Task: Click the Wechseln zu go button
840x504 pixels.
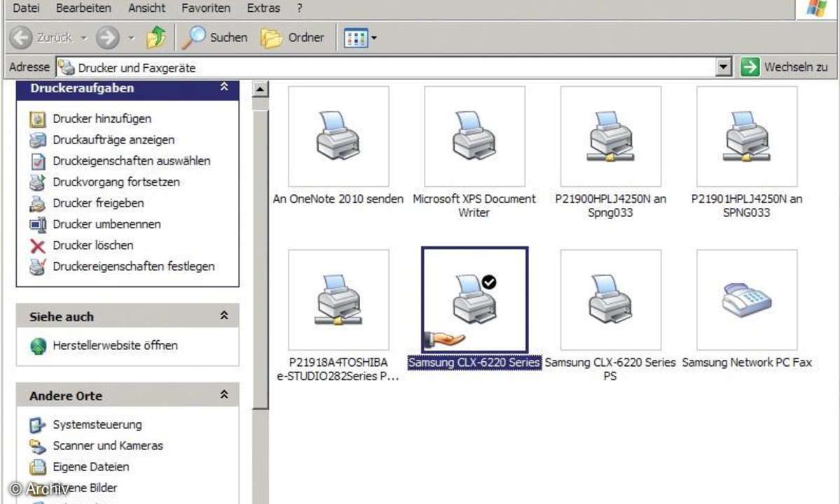Action: pos(784,67)
